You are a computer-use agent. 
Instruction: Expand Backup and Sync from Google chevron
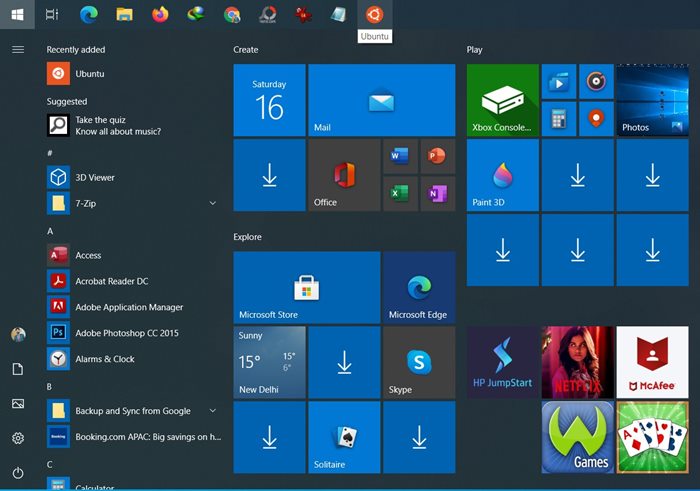point(213,411)
